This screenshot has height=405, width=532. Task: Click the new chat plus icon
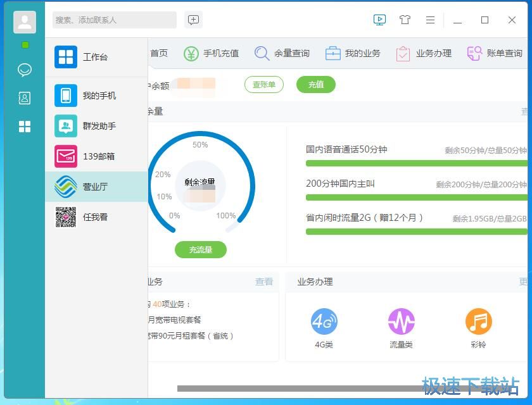193,20
